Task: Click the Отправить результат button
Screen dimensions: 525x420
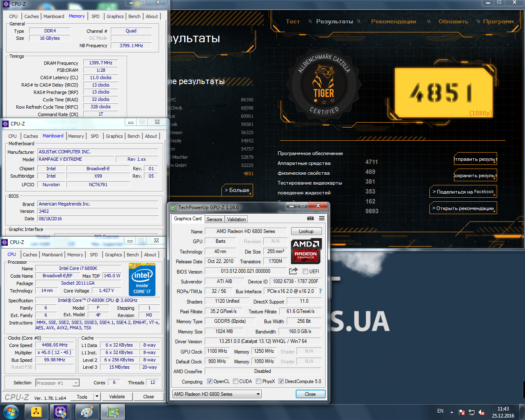Action: click(476, 159)
